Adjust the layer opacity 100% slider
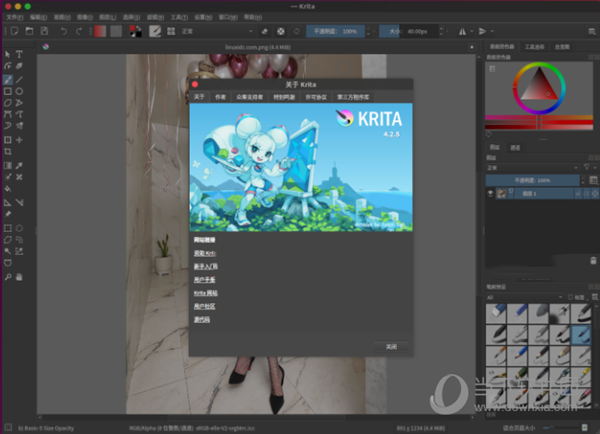This screenshot has width=600, height=434. 532,180
